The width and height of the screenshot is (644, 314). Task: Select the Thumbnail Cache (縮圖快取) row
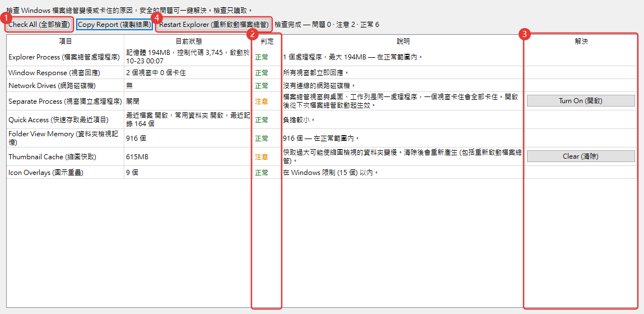pyautogui.click(x=322, y=156)
